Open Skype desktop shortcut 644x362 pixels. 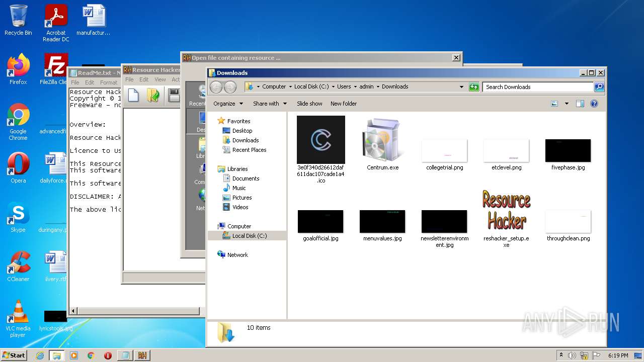point(18,217)
